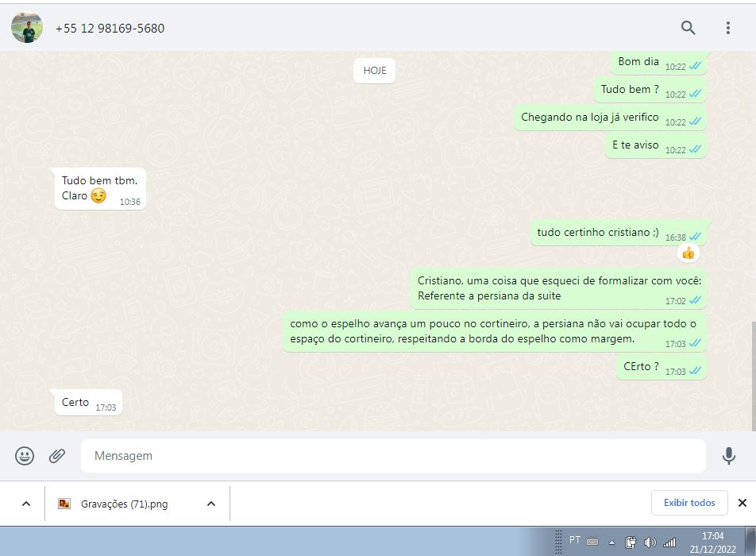Image resolution: width=756 pixels, height=556 pixels.
Task: Click the Mensagem input field
Action: (393, 456)
